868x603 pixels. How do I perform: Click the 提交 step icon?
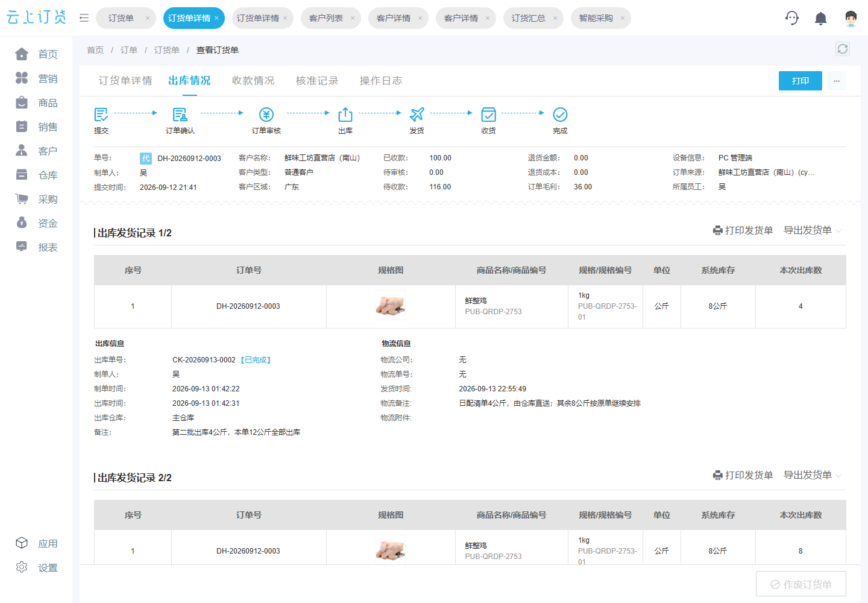pyautogui.click(x=101, y=114)
